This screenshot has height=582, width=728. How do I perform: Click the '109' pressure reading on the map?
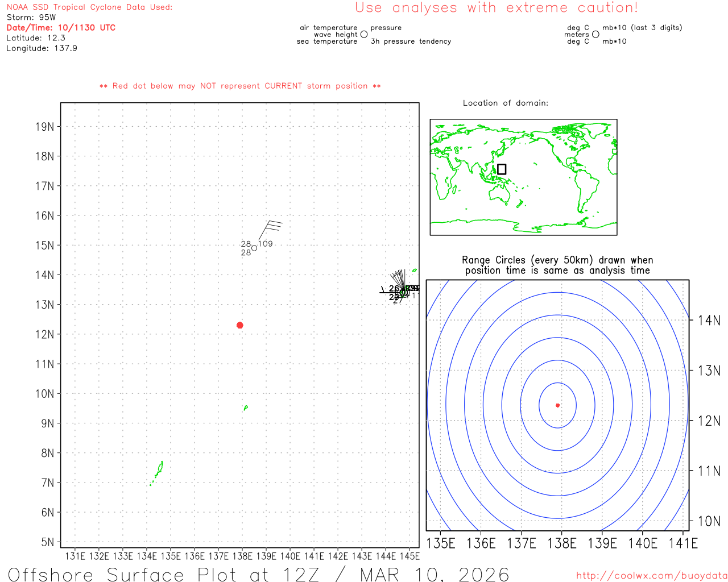point(266,244)
